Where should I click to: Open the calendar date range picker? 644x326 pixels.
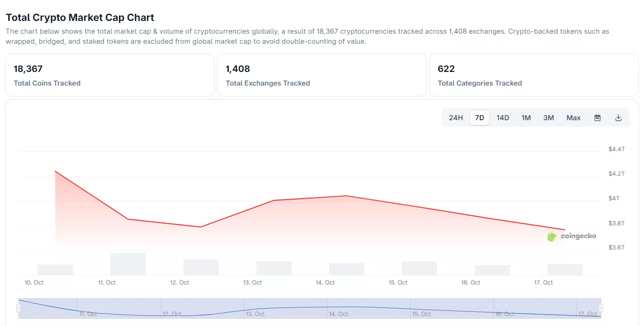click(x=598, y=118)
